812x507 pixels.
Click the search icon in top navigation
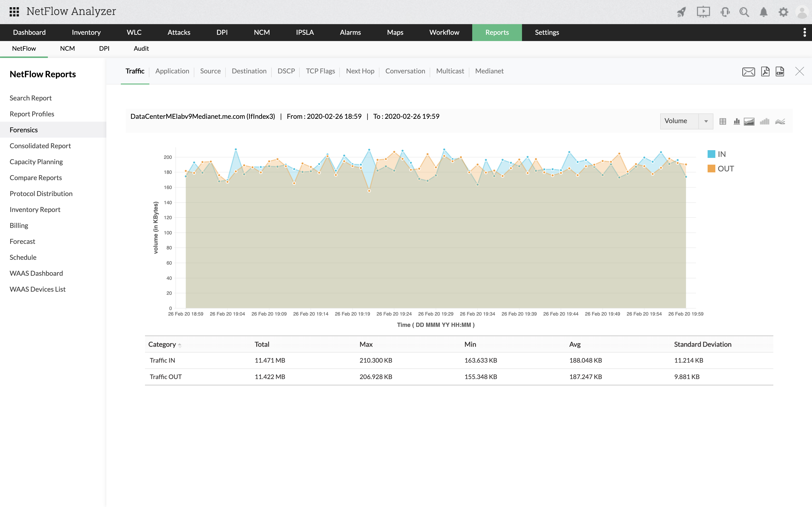[x=744, y=12]
